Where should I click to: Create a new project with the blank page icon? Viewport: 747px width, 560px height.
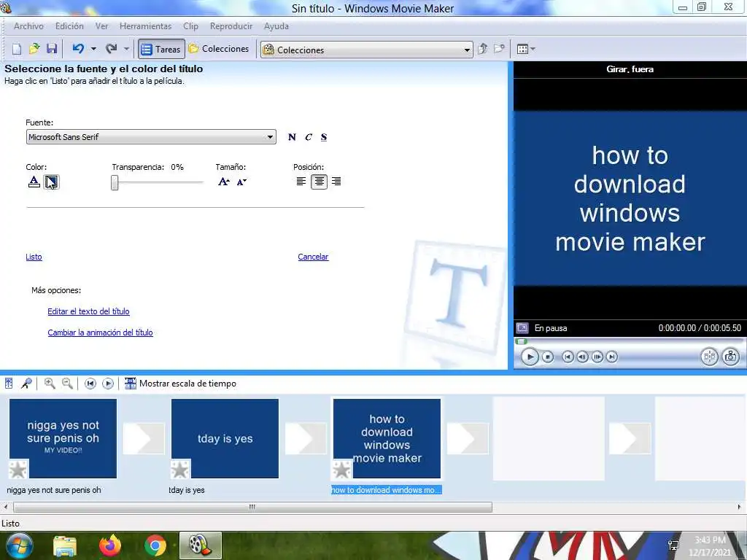point(17,49)
